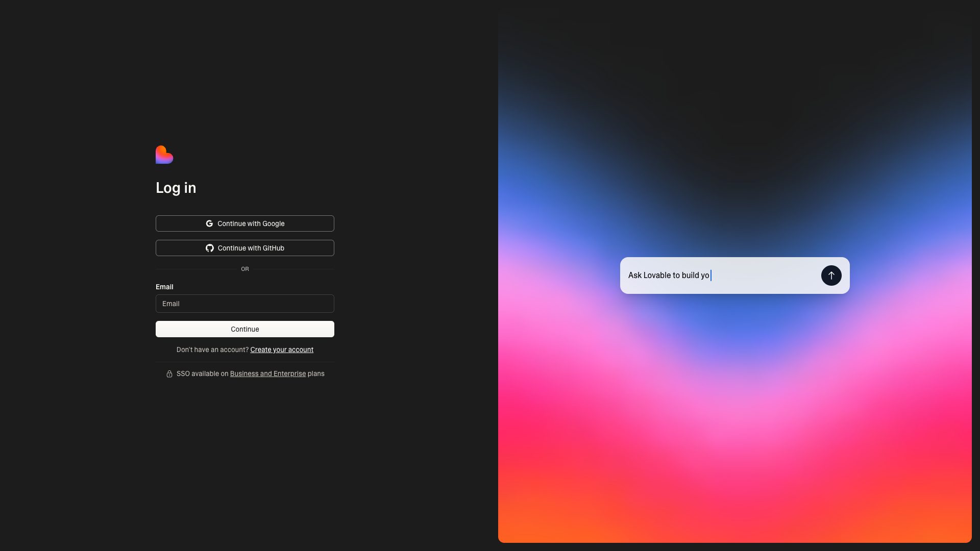980x551 pixels.
Task: Click the Don't have an account text
Action: [212, 349]
